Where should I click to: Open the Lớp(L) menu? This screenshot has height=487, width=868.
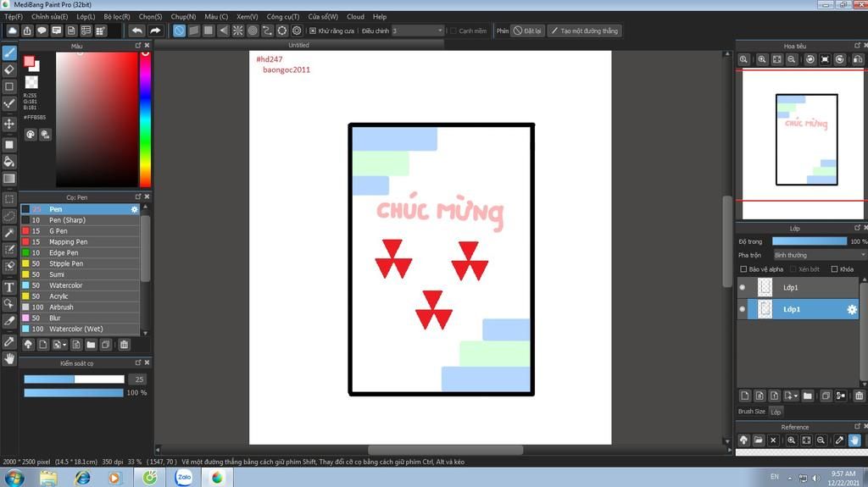point(86,17)
